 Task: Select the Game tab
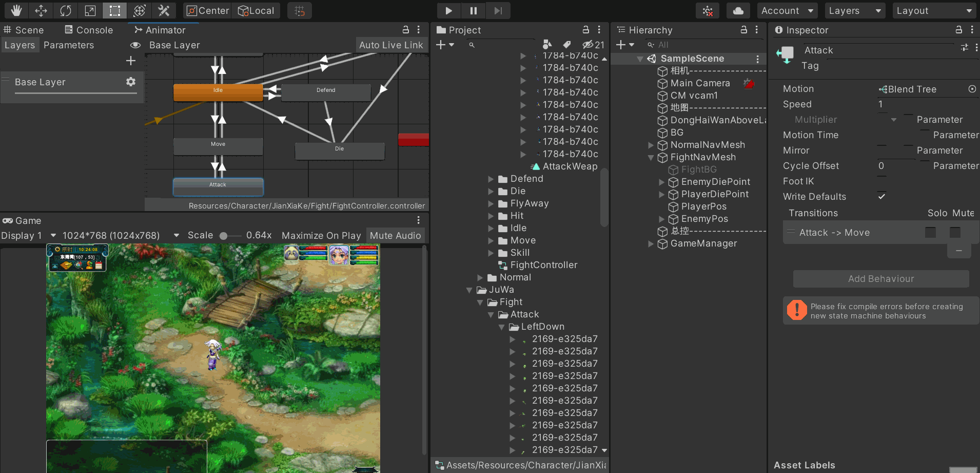[22, 220]
